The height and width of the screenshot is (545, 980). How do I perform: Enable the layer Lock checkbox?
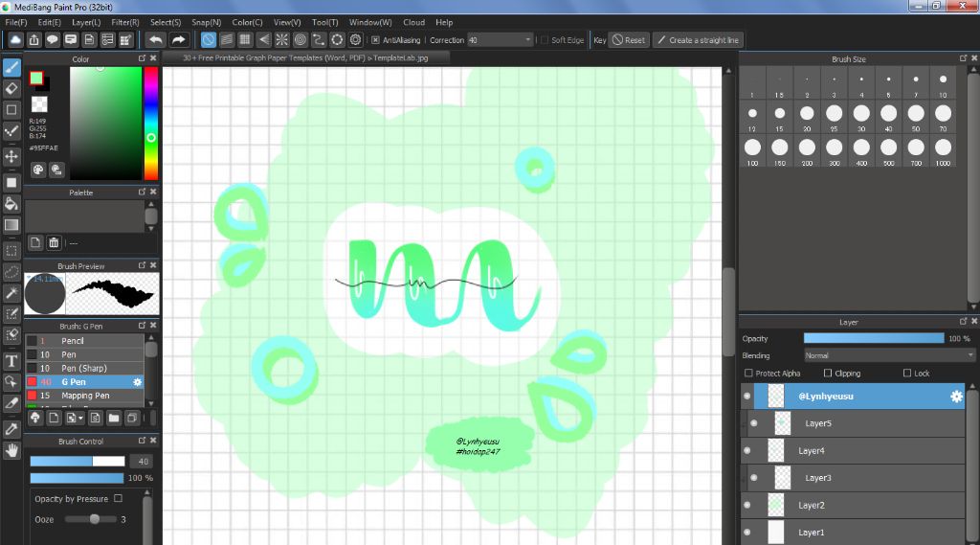click(907, 373)
